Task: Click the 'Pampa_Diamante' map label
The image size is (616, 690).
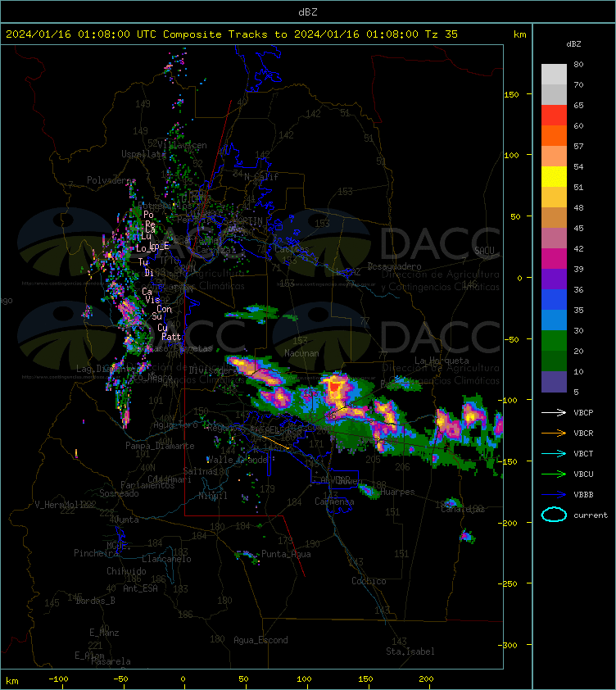Action: pos(160,446)
